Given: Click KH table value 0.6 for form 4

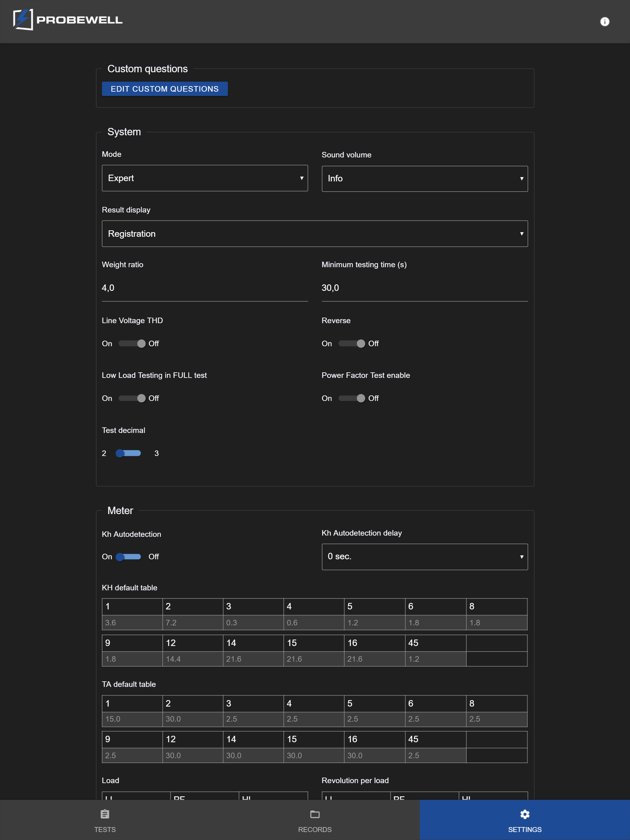Looking at the screenshot, I should 314,622.
